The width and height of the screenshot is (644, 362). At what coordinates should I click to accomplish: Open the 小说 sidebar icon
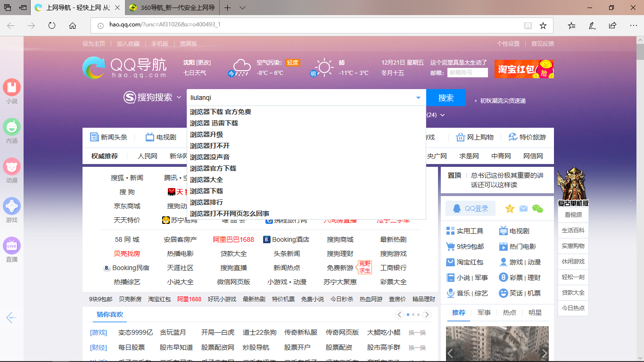(12, 87)
